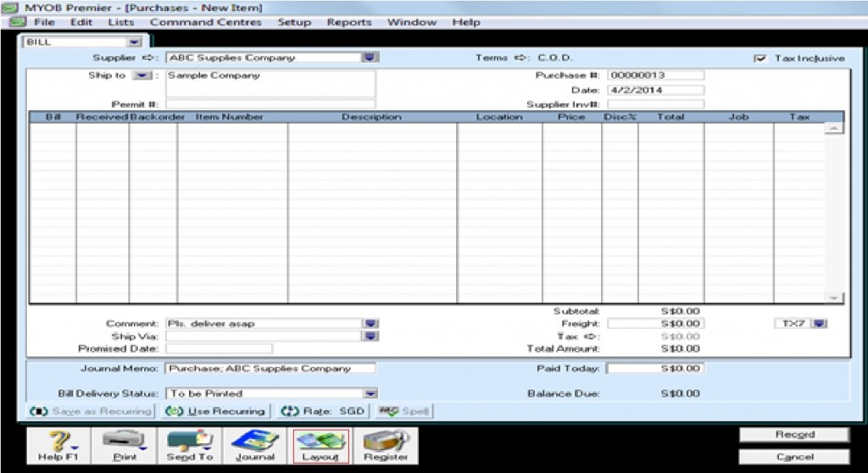Click the Permit # field
Viewport: 868px width, 473px height.
[x=270, y=104]
